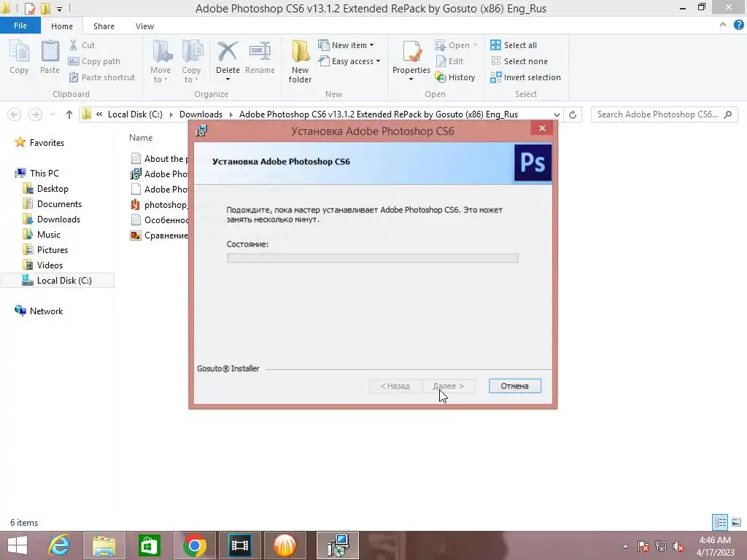Show hidden system tray icons

point(625,546)
